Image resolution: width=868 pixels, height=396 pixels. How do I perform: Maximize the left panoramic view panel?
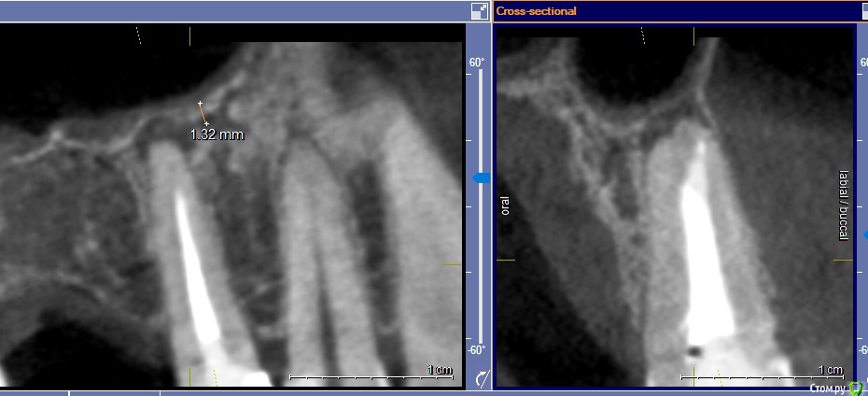click(479, 11)
